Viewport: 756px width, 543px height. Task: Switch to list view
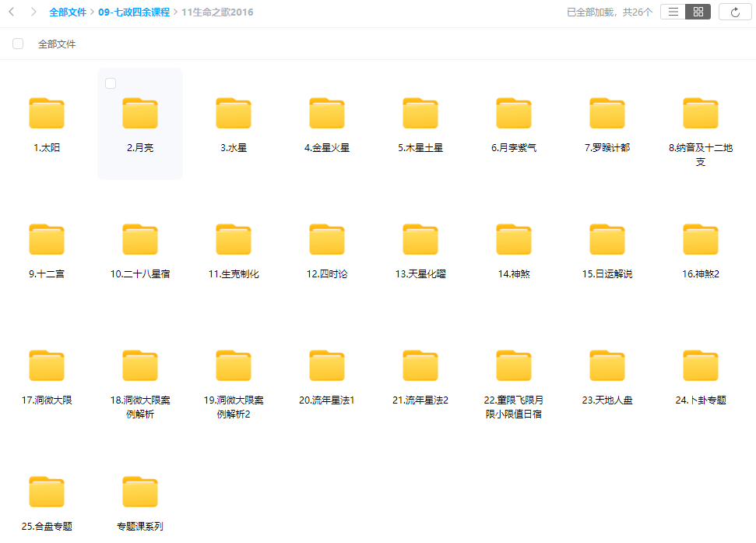click(673, 12)
